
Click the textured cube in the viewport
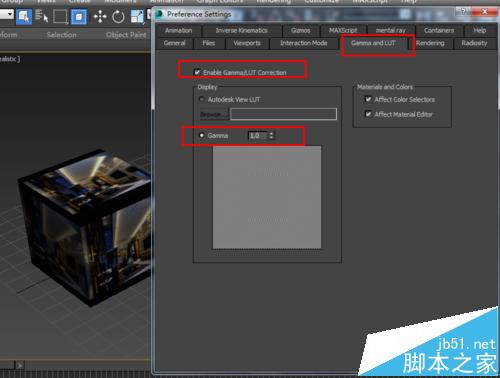point(83,227)
